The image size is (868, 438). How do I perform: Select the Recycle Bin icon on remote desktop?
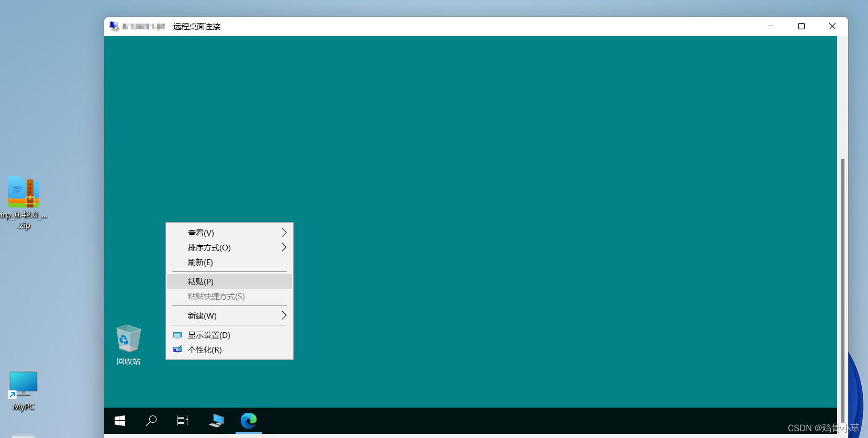[x=129, y=338]
